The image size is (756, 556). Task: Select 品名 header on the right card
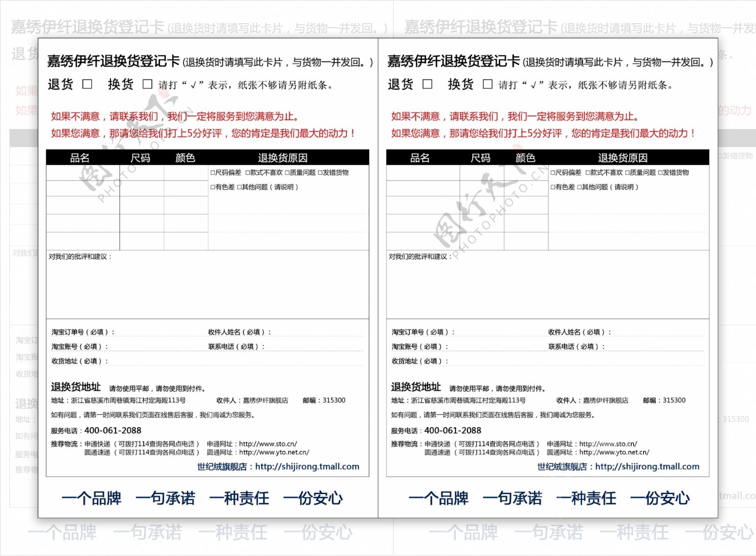[420, 158]
